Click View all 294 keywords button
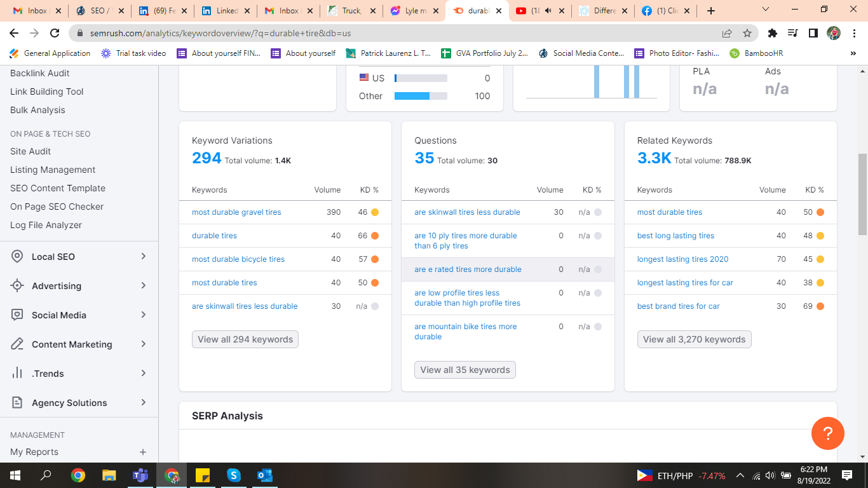868x488 pixels. 245,339
